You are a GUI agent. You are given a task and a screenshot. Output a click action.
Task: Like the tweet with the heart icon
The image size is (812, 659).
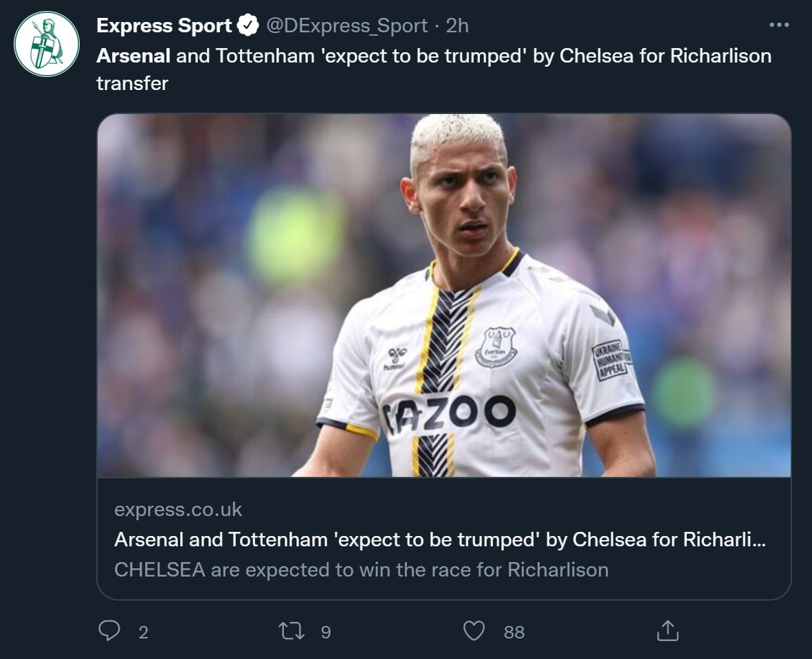[x=474, y=631]
